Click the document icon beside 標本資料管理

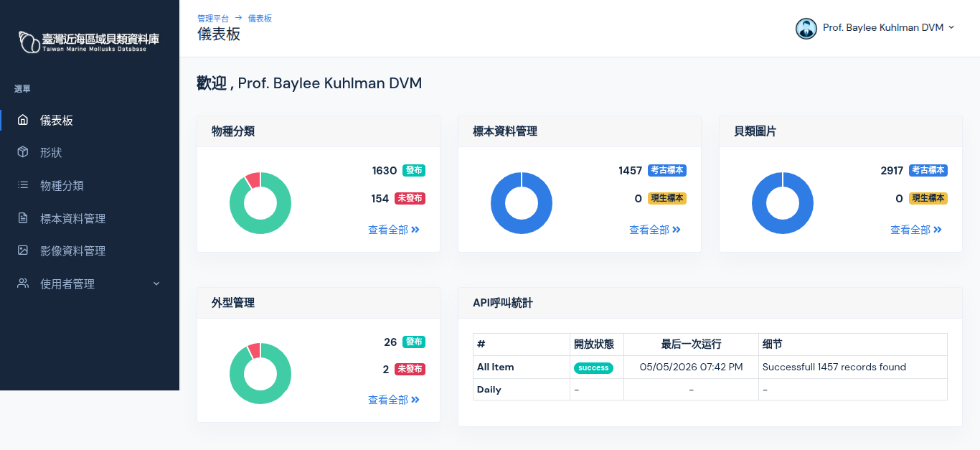[x=23, y=218]
